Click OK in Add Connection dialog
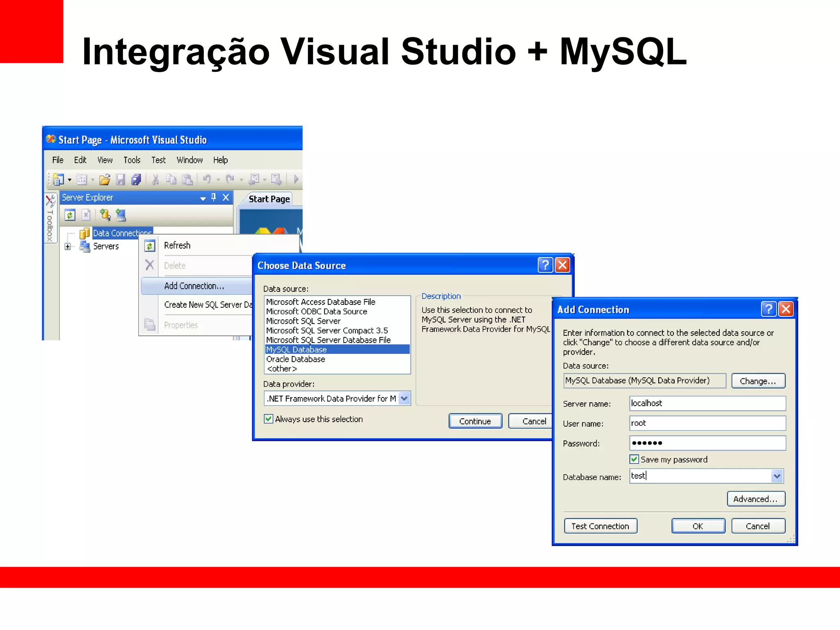 698,526
